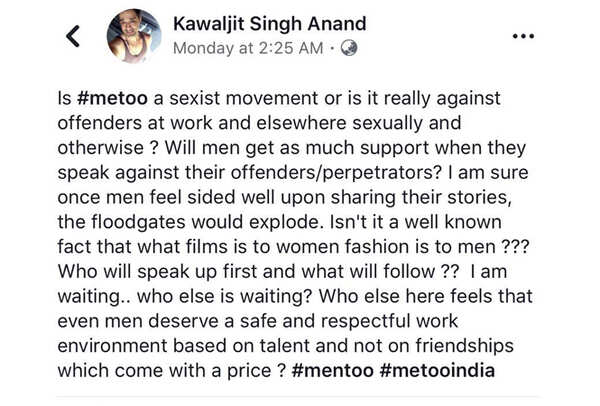The height and width of the screenshot is (406, 600).
Task: Open the author's profile picture
Action: [x=134, y=36]
